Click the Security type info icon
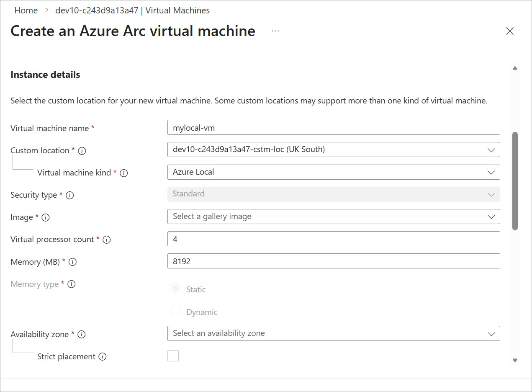The width and height of the screenshot is (532, 392). tap(70, 195)
